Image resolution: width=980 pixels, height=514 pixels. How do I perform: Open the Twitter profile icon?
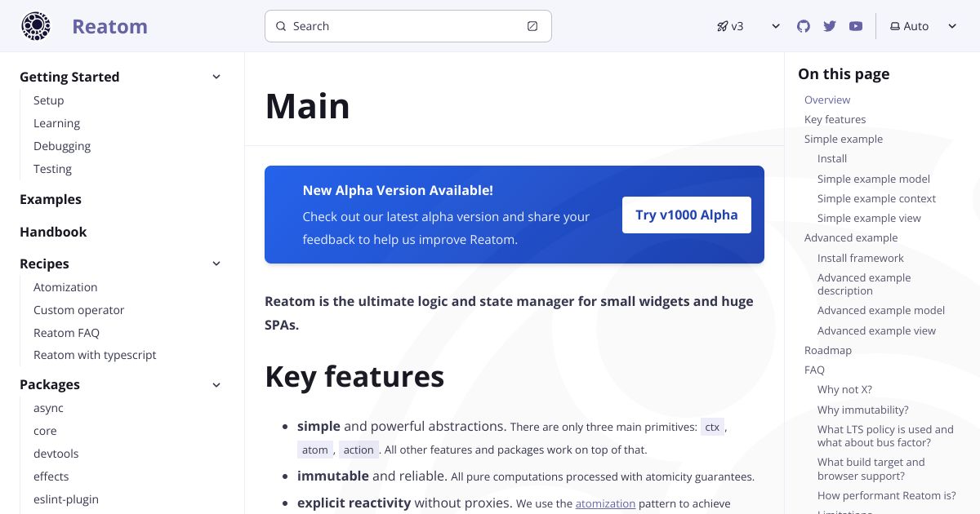click(830, 26)
